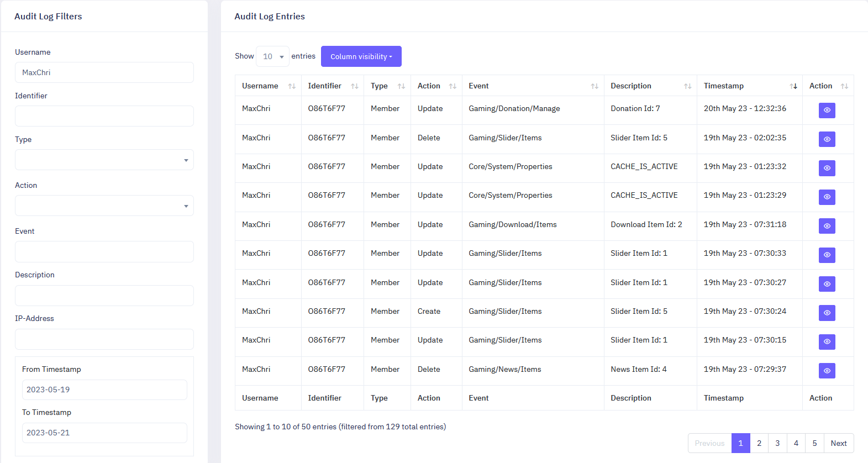Go to page 3 of results
Image resolution: width=868 pixels, height=463 pixels.
[777, 443]
